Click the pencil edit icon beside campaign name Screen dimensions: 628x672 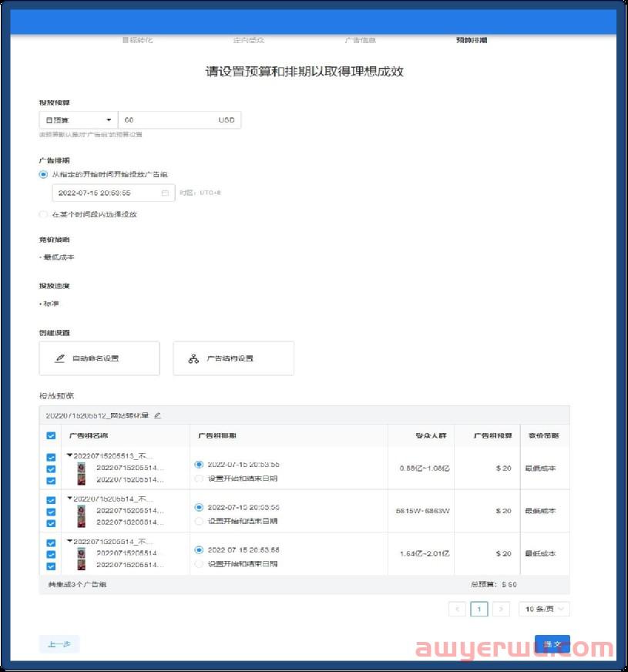click(x=158, y=415)
